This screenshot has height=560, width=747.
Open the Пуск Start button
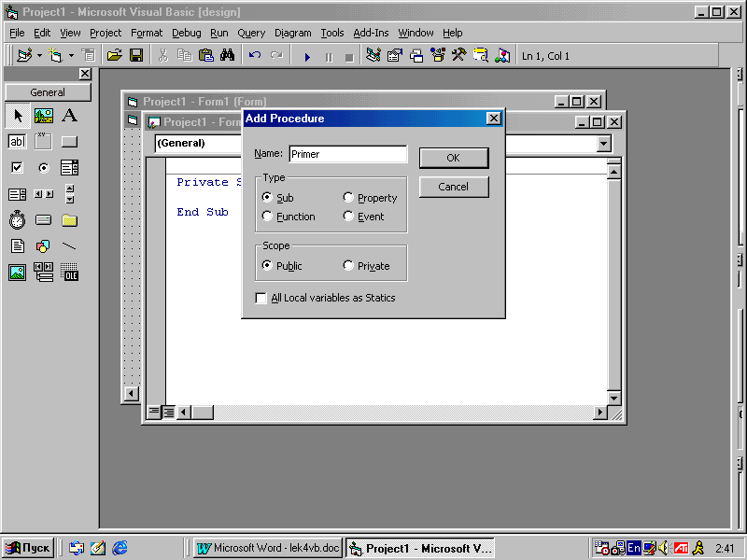(x=28, y=548)
